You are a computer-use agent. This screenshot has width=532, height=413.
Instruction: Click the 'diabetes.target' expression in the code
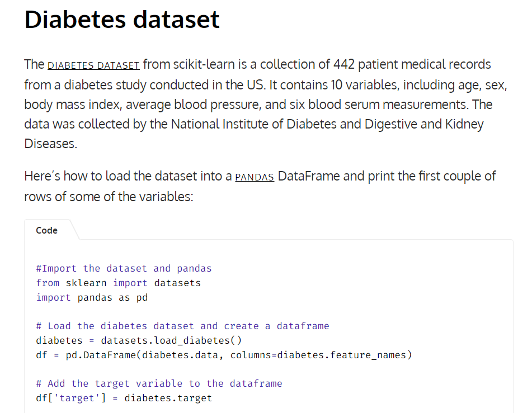pos(168,398)
